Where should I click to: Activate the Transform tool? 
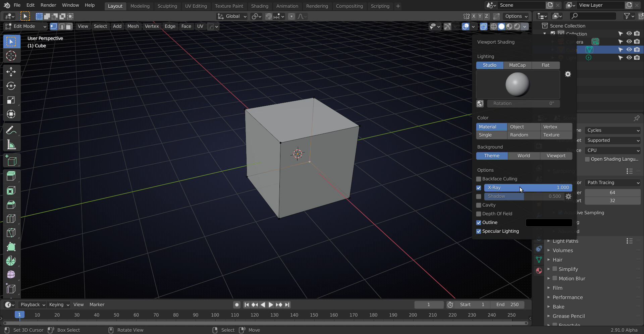pos(11,114)
